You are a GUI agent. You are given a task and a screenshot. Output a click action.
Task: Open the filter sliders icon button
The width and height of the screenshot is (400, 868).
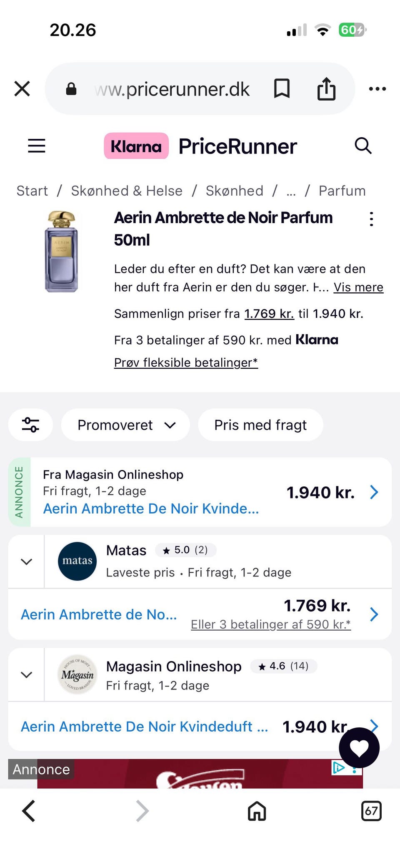(30, 425)
